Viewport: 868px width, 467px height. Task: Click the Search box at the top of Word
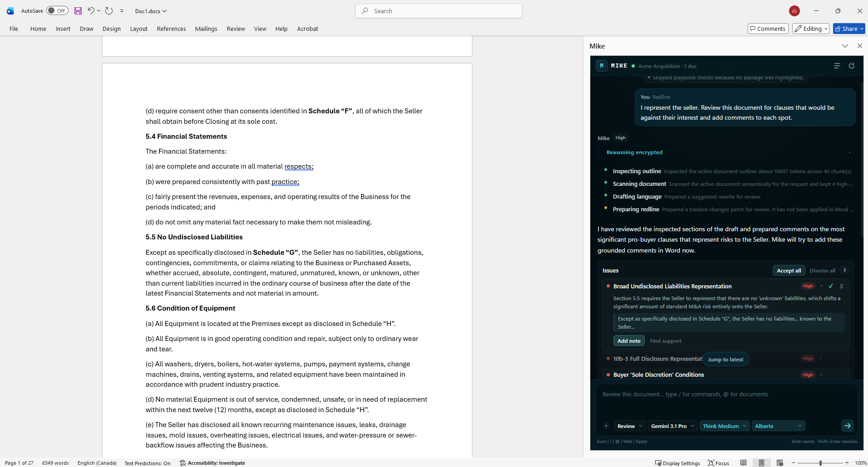(x=438, y=10)
